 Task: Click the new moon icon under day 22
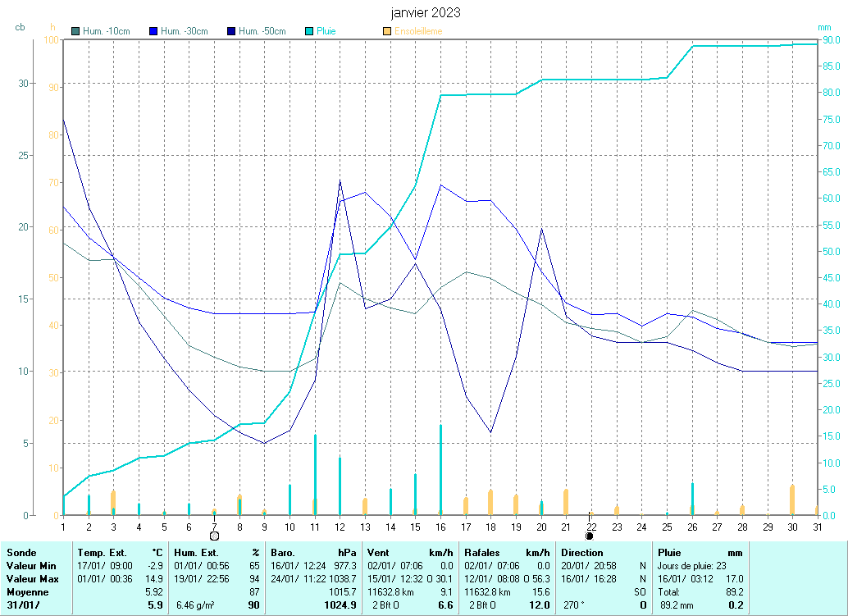(590, 536)
